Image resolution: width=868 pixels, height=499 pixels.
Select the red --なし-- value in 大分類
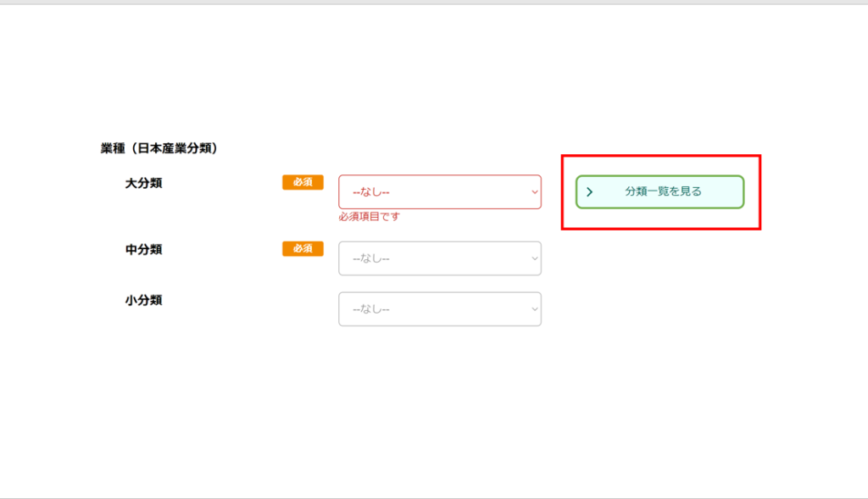click(x=371, y=192)
